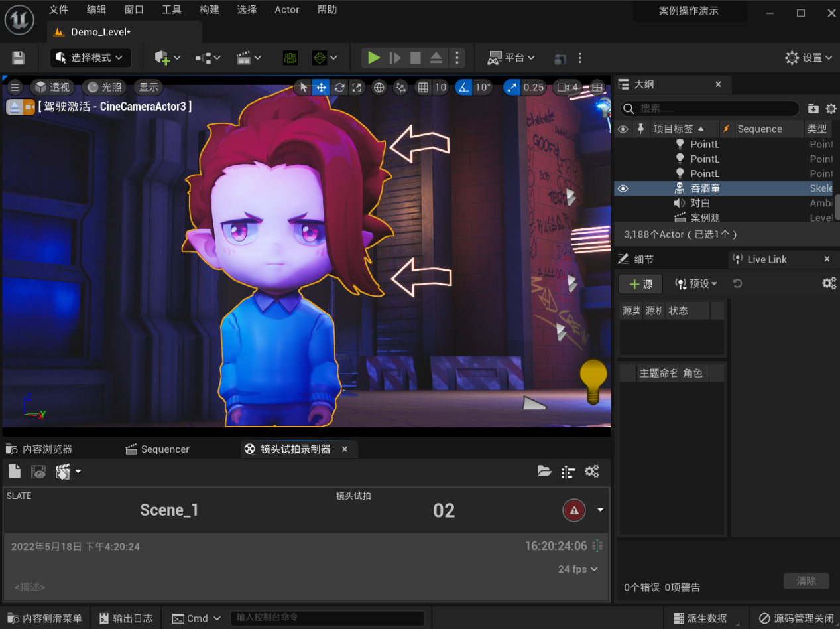The width and height of the screenshot is (840, 629).
Task: Activate the scale gizmo tool
Action: click(x=357, y=87)
